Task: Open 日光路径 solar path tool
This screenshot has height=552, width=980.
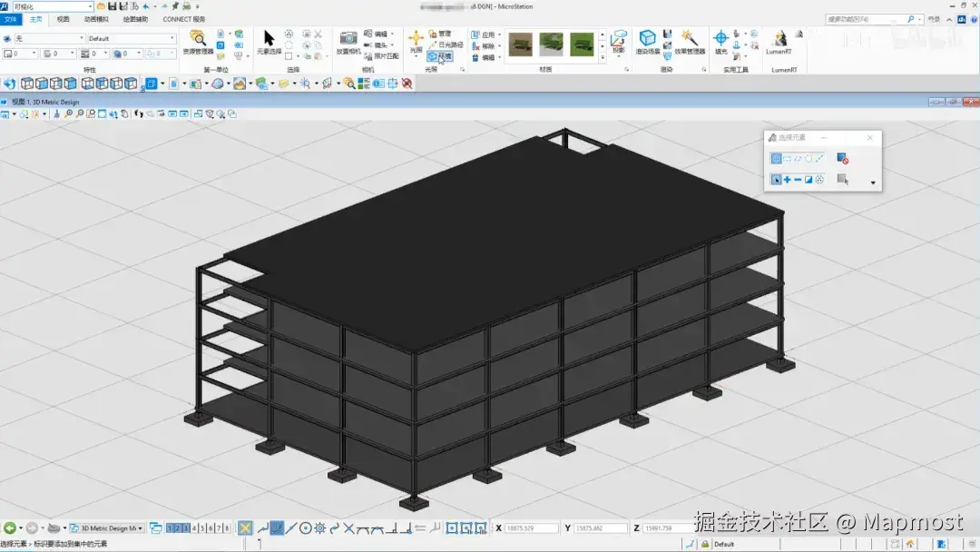Action: click(446, 45)
